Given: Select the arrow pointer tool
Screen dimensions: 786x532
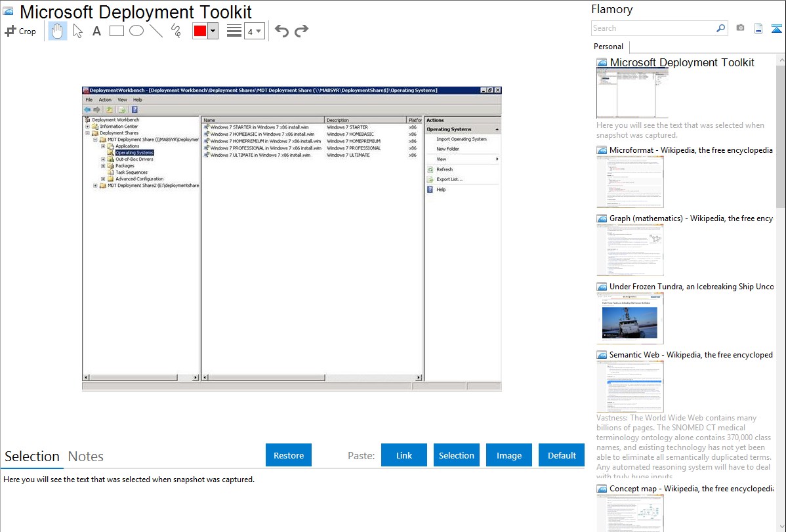Looking at the screenshot, I should (x=77, y=31).
